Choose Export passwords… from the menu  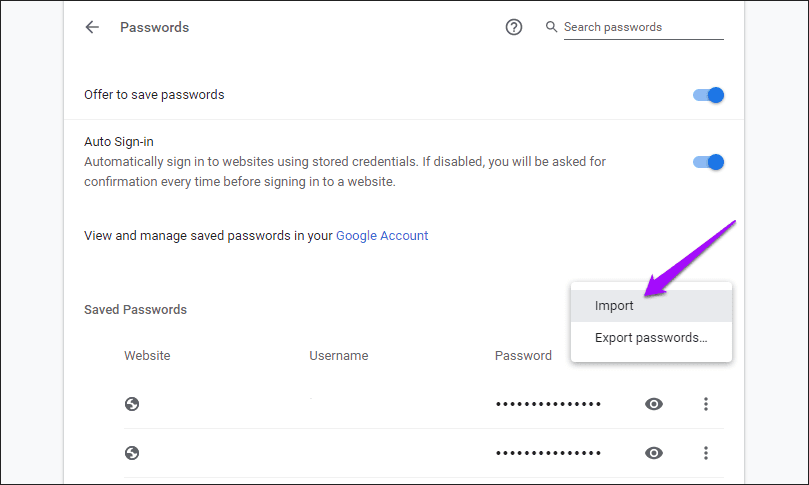[651, 338]
